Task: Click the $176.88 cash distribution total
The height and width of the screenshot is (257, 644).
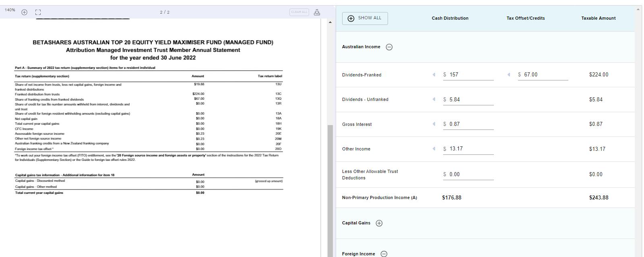Action: [452, 198]
